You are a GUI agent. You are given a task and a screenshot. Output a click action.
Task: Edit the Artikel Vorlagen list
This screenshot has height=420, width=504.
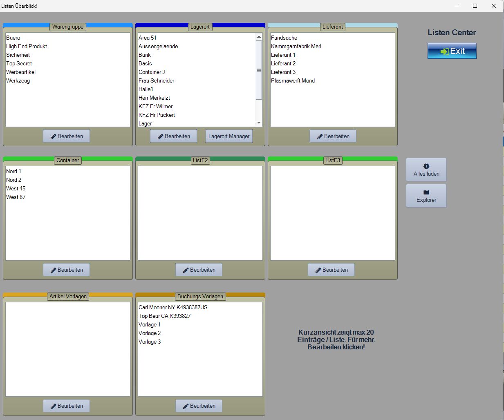(x=66, y=406)
